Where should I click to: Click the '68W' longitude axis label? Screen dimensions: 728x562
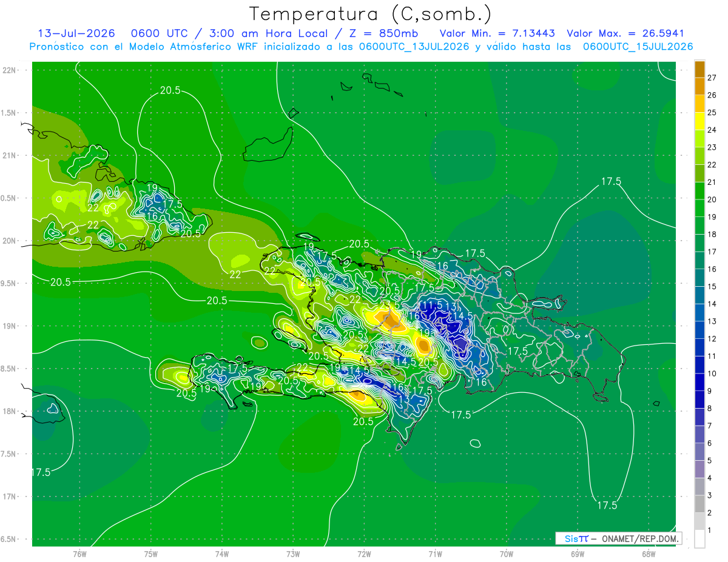click(648, 554)
